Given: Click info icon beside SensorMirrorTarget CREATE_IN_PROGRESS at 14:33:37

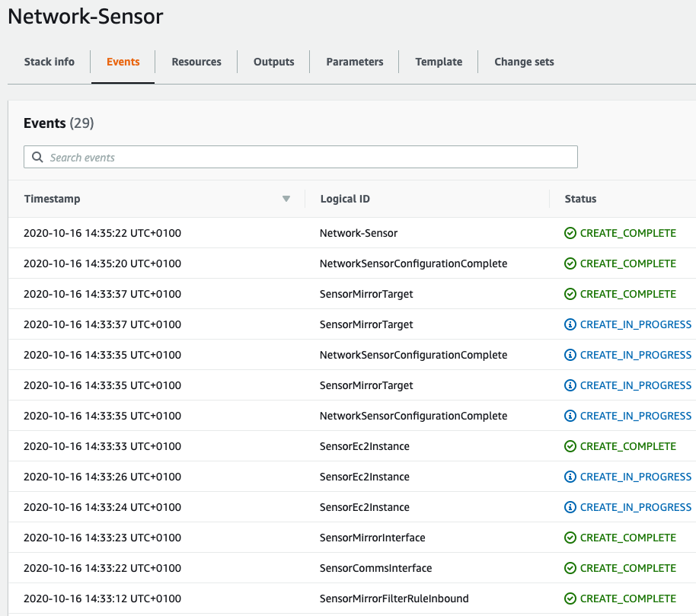Looking at the screenshot, I should click(570, 324).
